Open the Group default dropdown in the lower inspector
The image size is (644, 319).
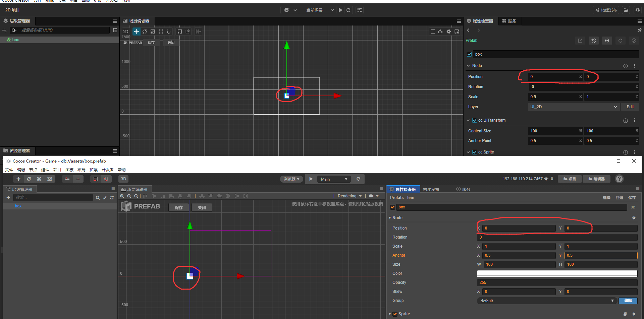click(x=547, y=301)
